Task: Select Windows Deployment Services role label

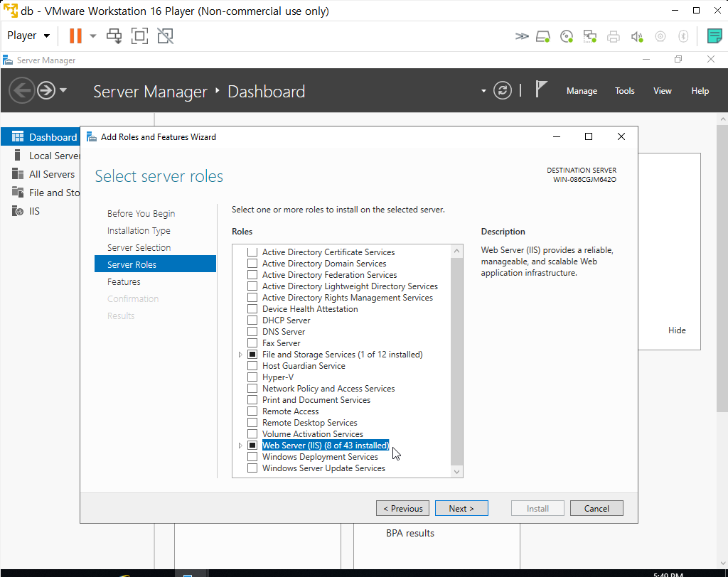Action: [320, 457]
